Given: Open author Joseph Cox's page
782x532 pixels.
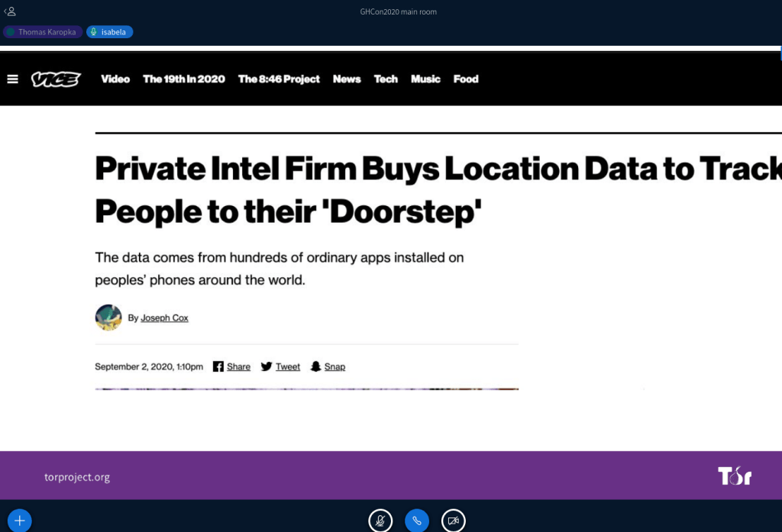Looking at the screenshot, I should pos(164,318).
